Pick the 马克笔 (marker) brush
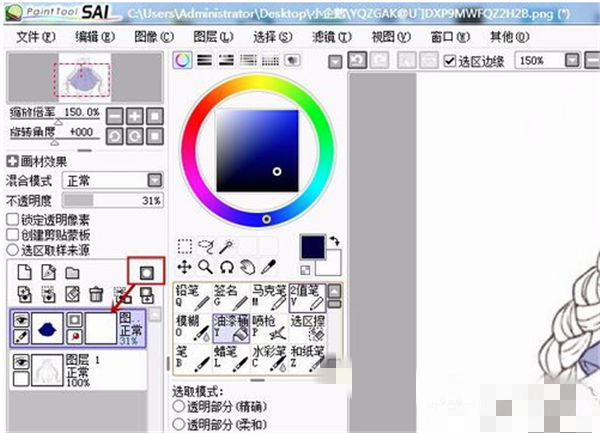The height and width of the screenshot is (433, 600). tap(269, 295)
